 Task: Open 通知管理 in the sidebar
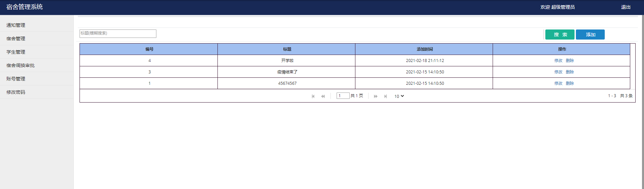pyautogui.click(x=37, y=25)
